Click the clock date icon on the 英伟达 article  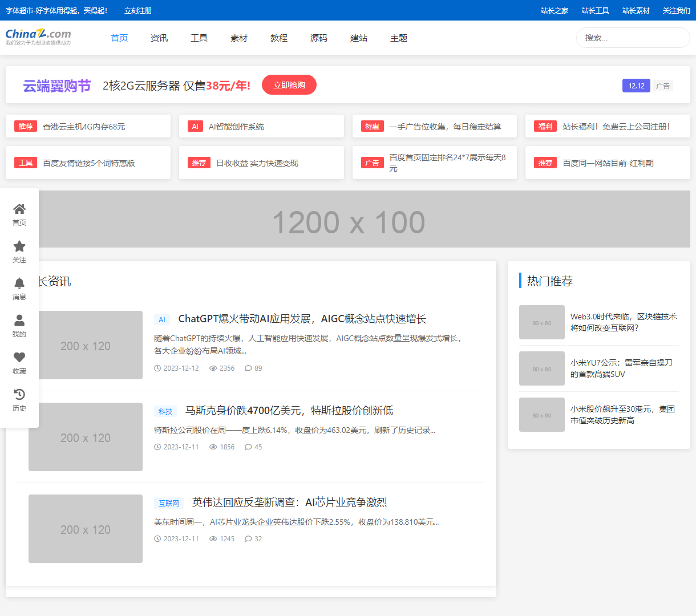(x=157, y=538)
